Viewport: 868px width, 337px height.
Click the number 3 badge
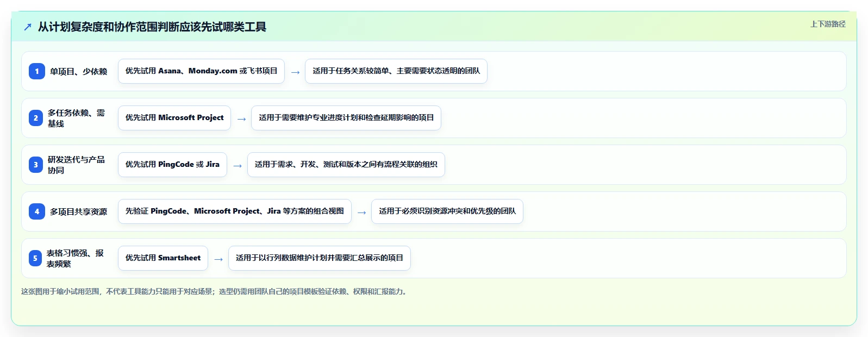pos(36,165)
